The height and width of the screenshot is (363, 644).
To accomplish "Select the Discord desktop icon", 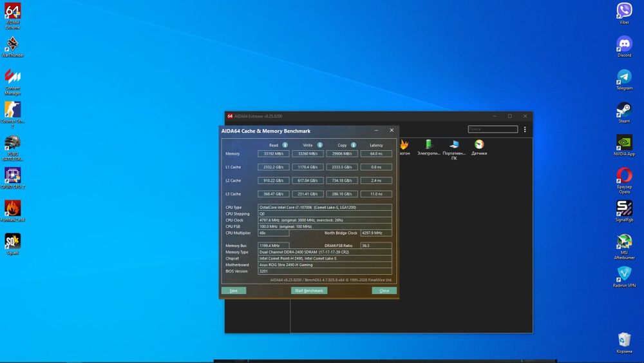I will tap(624, 46).
